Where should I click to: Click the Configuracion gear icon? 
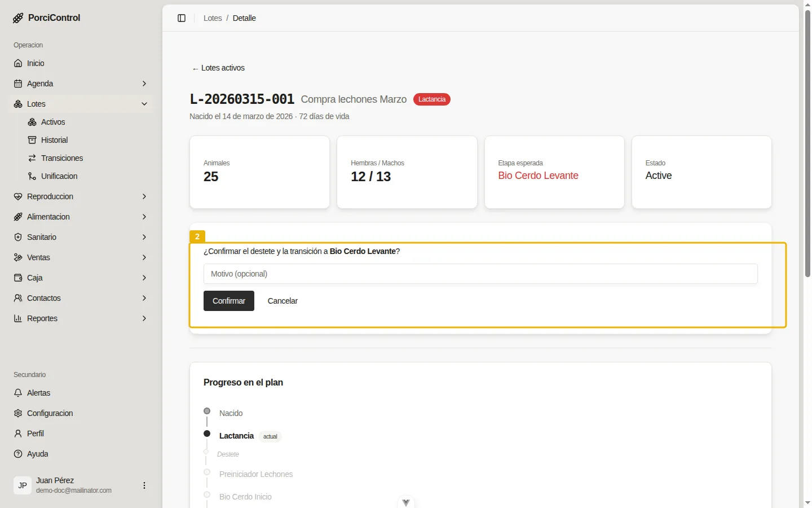(x=18, y=413)
